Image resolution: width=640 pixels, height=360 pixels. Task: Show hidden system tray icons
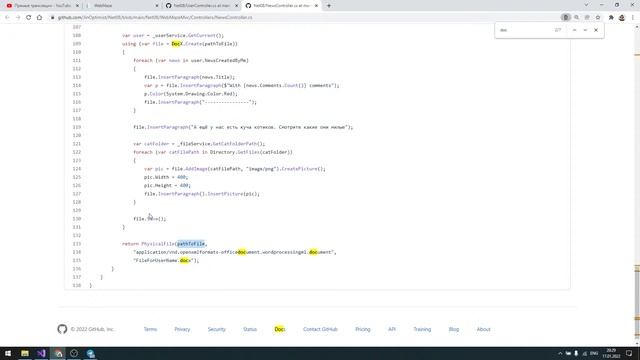tap(560, 353)
